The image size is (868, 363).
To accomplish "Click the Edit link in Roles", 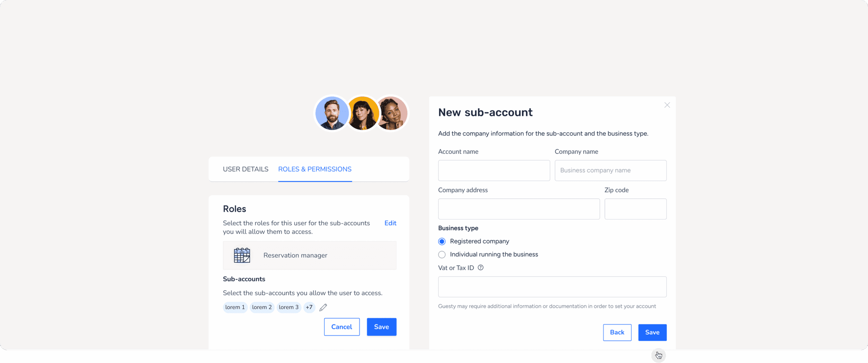I will (x=390, y=223).
